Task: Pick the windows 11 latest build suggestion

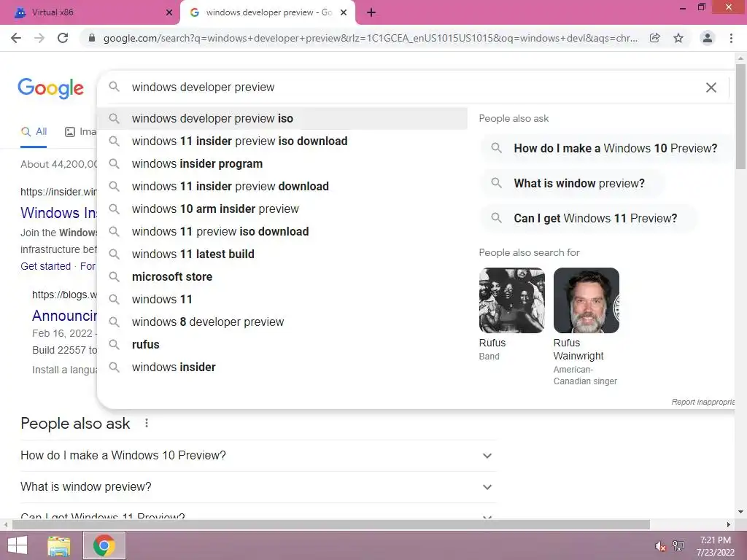Action: pos(282,254)
